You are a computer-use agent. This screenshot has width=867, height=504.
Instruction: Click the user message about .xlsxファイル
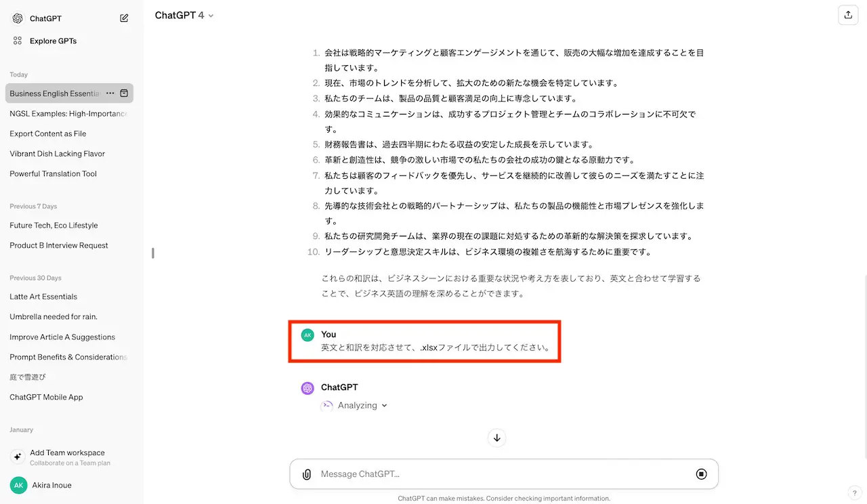[x=436, y=348]
